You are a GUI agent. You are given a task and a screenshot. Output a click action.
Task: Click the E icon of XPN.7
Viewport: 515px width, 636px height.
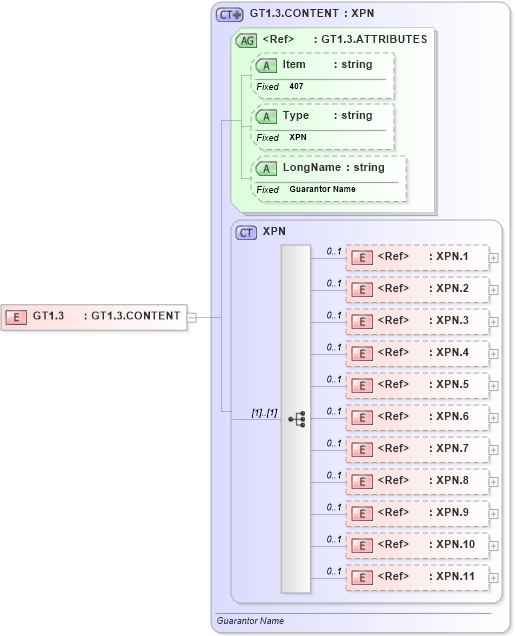point(362,450)
